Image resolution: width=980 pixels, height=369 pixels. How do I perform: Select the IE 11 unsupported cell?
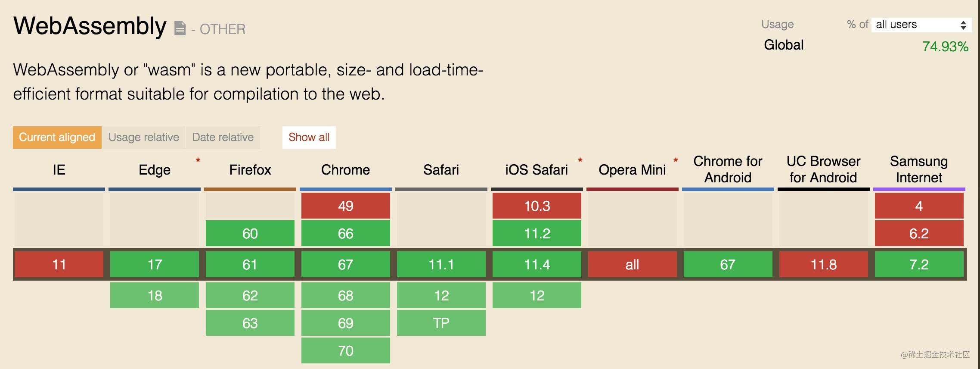click(x=59, y=264)
